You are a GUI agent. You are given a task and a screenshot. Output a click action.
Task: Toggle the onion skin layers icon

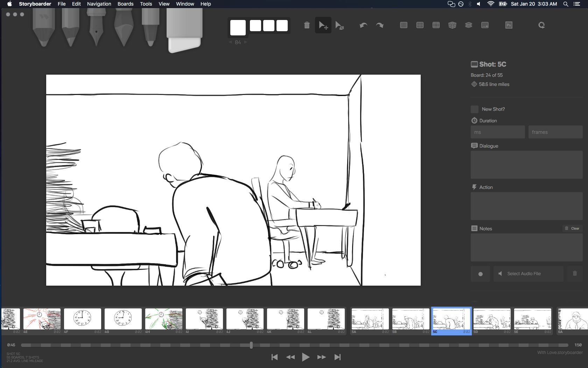click(469, 25)
